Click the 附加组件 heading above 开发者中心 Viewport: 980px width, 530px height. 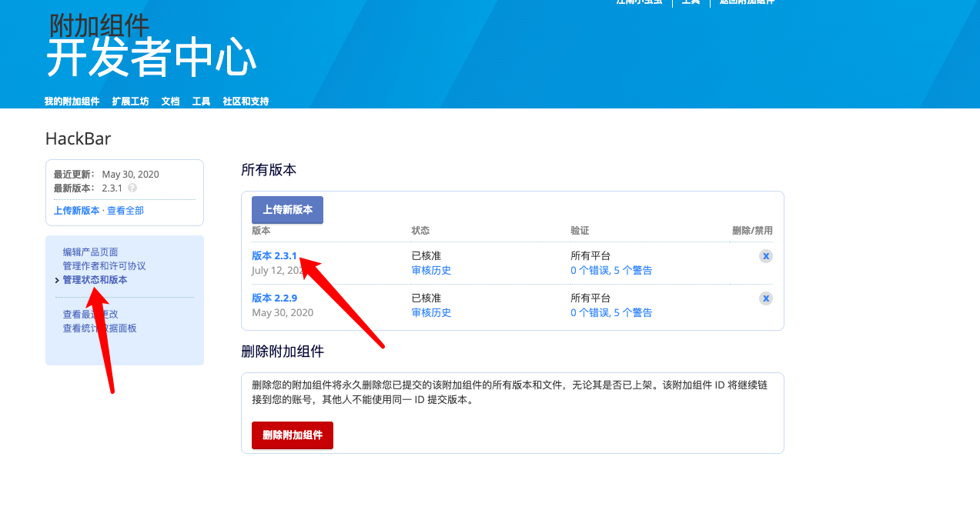click(99, 25)
